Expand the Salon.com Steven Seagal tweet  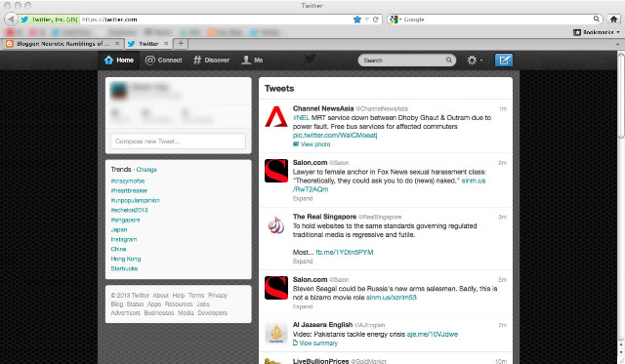point(303,306)
